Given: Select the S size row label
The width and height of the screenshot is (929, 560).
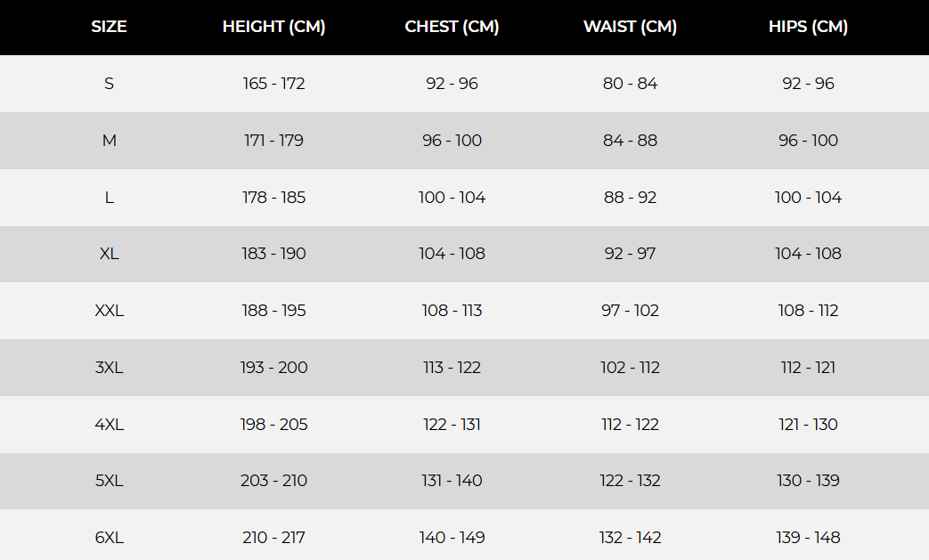Looking at the screenshot, I should (109, 84).
